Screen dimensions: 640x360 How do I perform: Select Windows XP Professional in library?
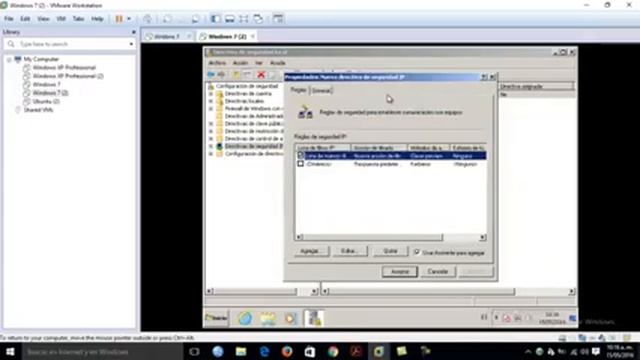point(64,68)
